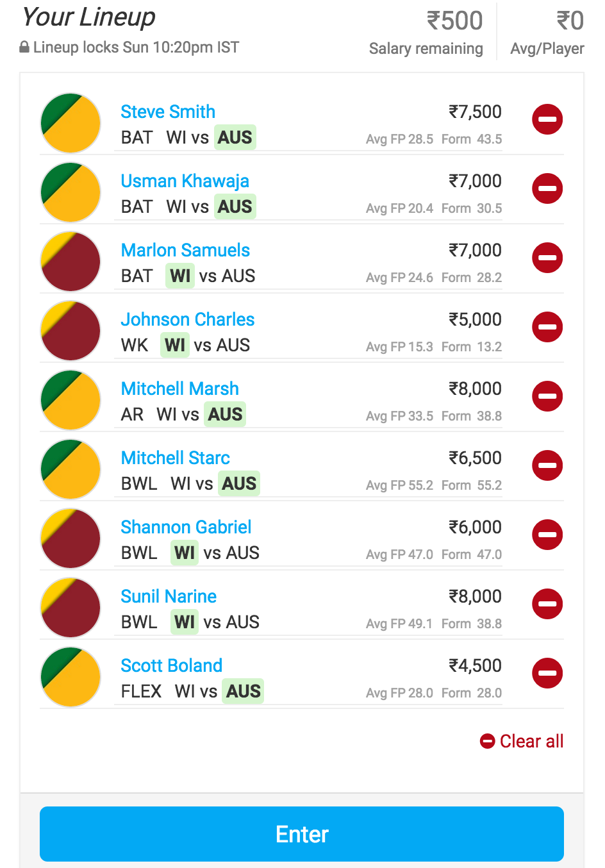Remove Marlon Samuels from the lineup
This screenshot has height=868, width=605.
click(x=547, y=258)
